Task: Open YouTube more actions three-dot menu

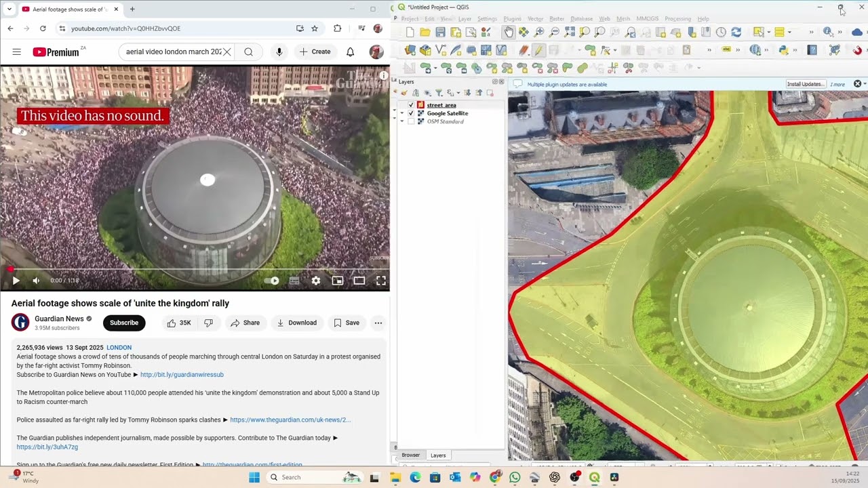Action: click(x=378, y=323)
